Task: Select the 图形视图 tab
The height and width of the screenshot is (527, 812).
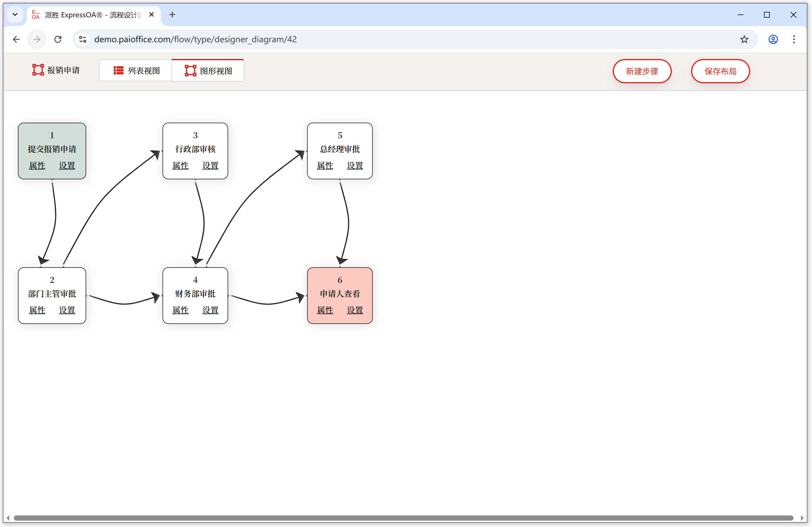Action: click(208, 71)
